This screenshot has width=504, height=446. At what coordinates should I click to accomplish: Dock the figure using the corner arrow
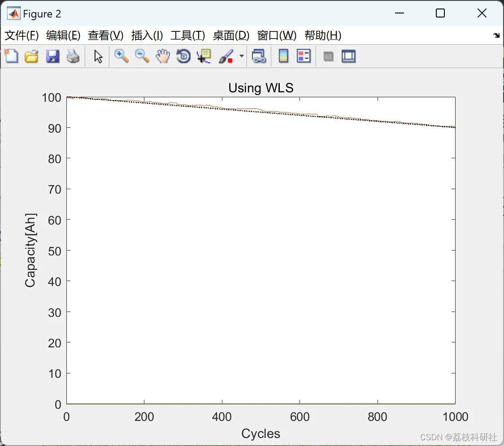(497, 35)
